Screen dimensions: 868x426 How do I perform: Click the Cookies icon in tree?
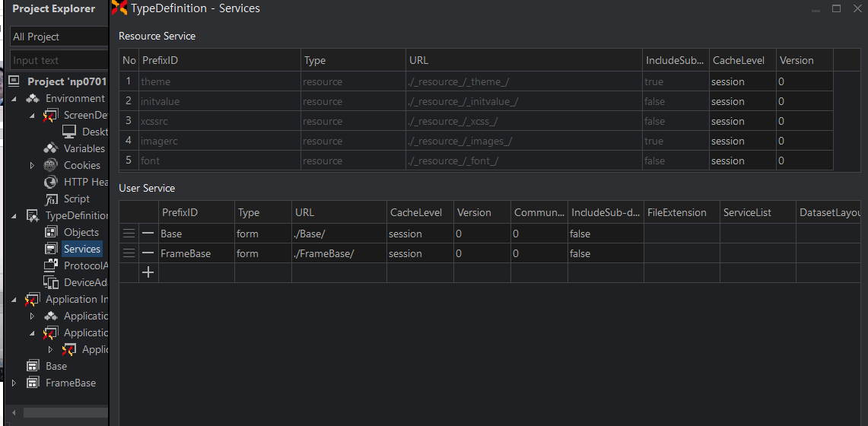click(x=51, y=165)
